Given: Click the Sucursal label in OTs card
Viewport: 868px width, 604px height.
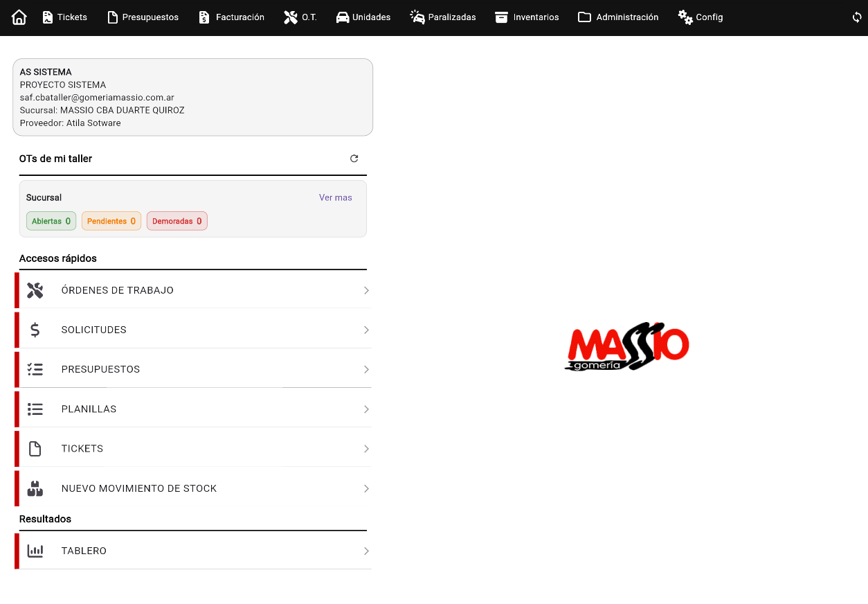Looking at the screenshot, I should (44, 198).
